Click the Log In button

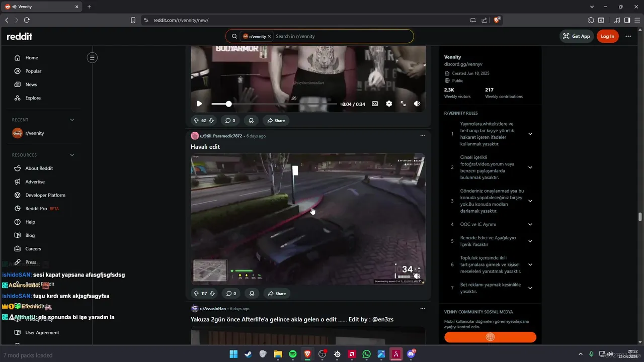click(x=607, y=36)
